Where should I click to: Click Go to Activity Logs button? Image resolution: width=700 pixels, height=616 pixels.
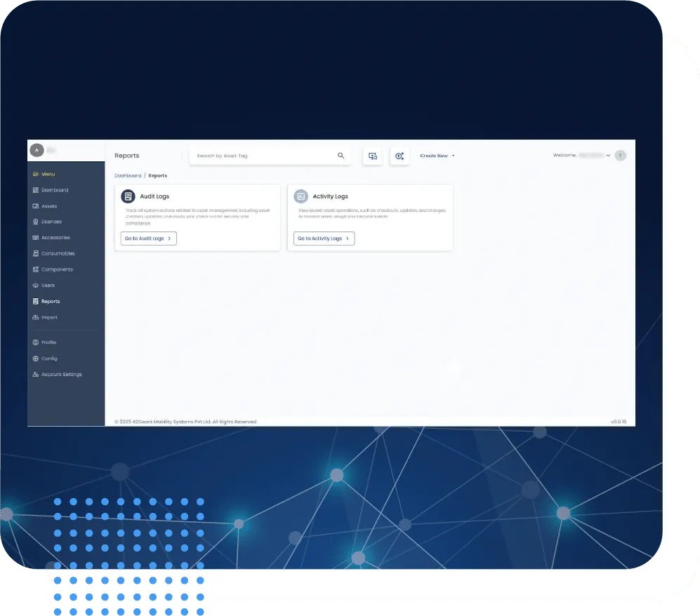(324, 239)
